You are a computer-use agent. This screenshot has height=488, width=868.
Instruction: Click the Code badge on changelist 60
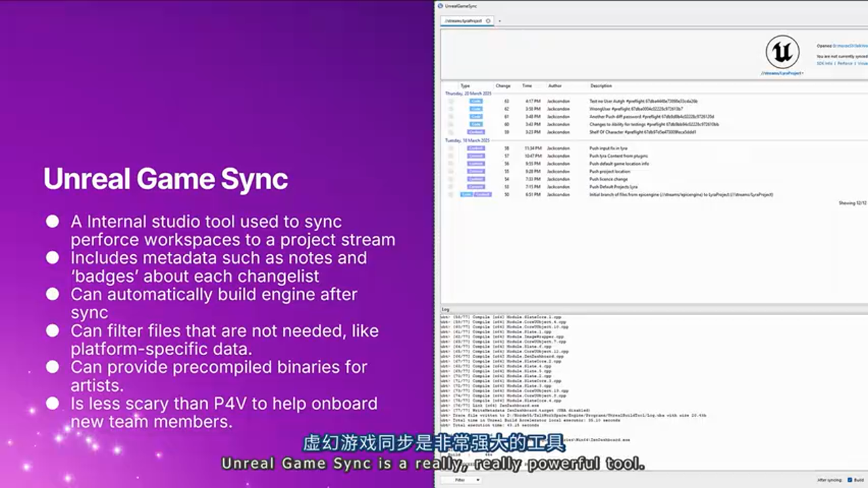(476, 124)
